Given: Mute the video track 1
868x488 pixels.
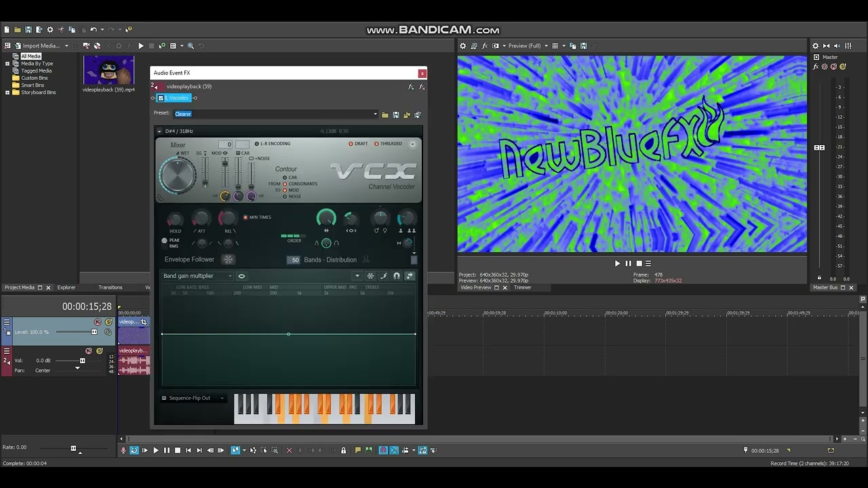Looking at the screenshot, I should coord(98,322).
